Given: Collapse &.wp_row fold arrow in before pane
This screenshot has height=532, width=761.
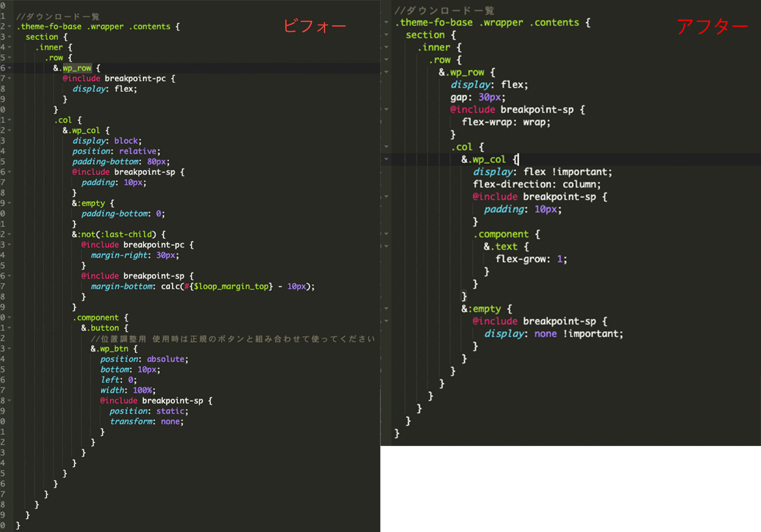Looking at the screenshot, I should (x=9, y=68).
